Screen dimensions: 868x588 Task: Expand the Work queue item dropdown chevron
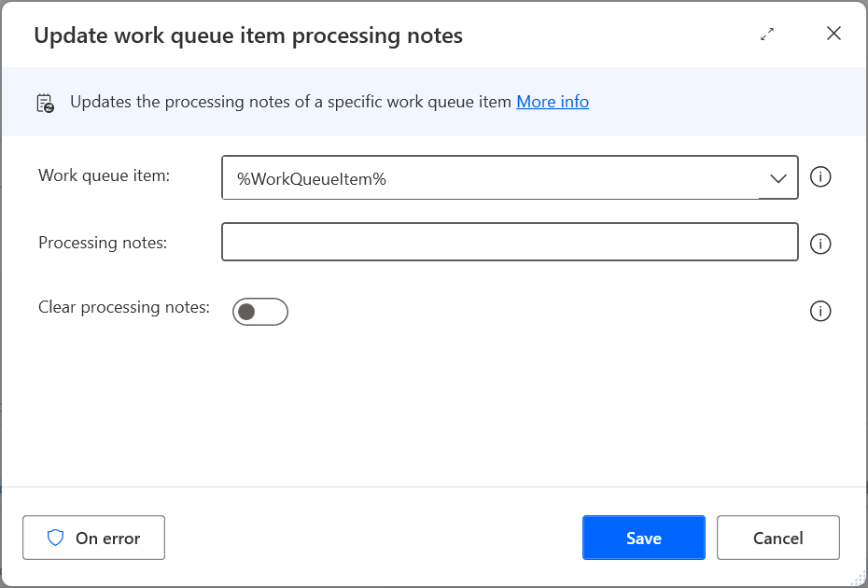(x=778, y=178)
